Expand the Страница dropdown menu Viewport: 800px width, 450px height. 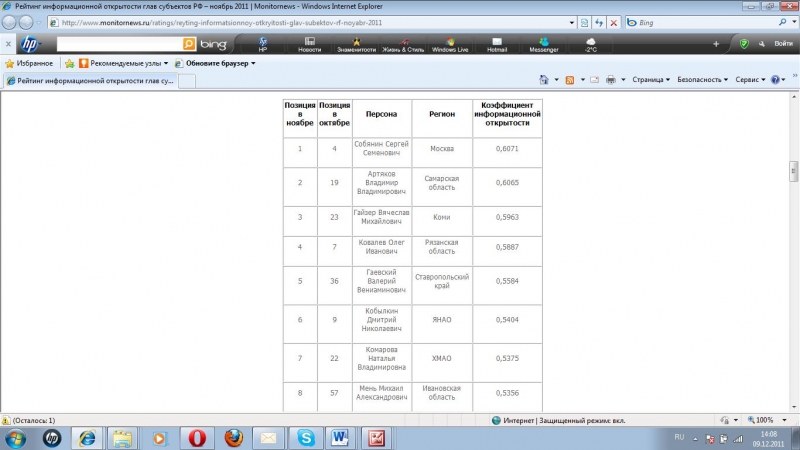click(x=650, y=79)
